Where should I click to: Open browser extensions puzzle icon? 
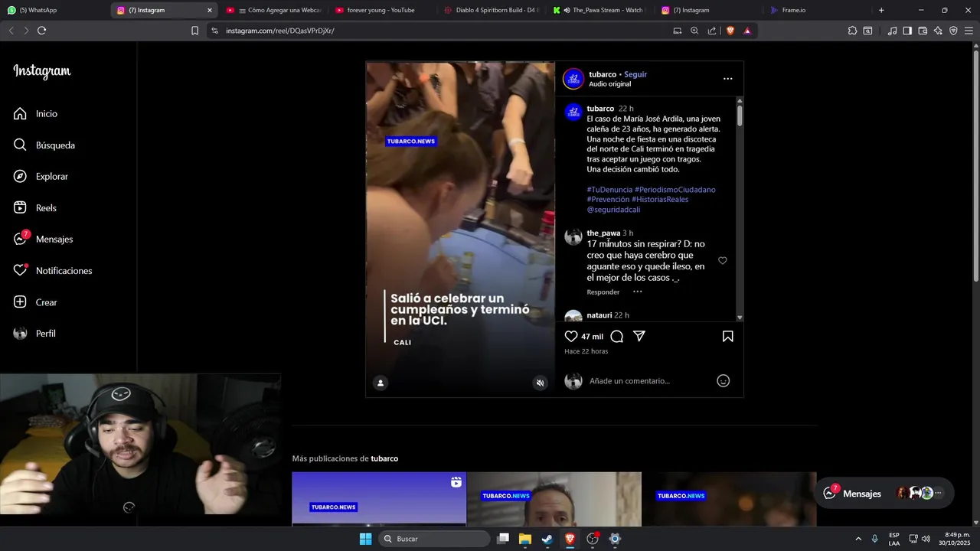click(852, 31)
